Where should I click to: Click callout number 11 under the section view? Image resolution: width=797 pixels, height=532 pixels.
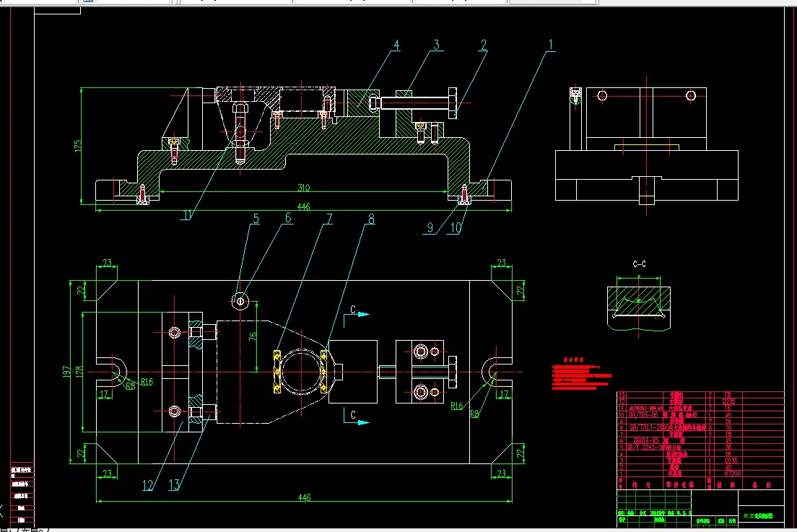point(187,215)
